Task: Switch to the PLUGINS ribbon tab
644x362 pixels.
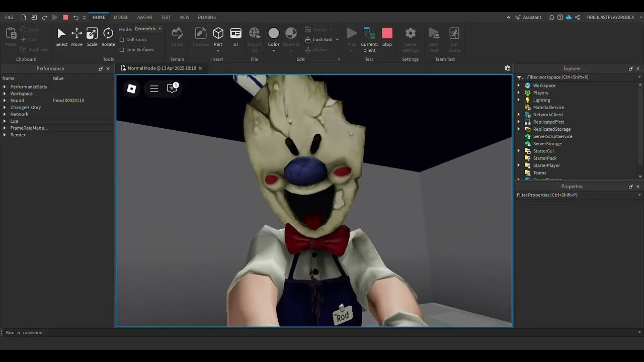Action: point(207,17)
